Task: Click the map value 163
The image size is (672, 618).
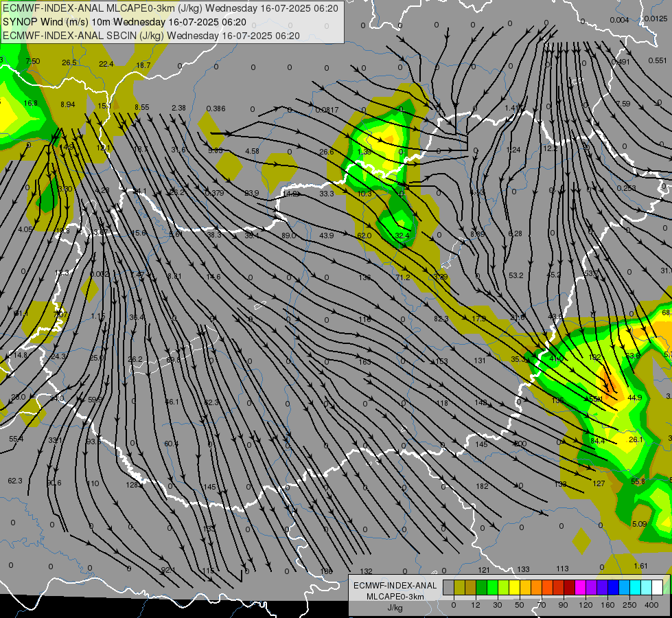Action: [x=364, y=362]
